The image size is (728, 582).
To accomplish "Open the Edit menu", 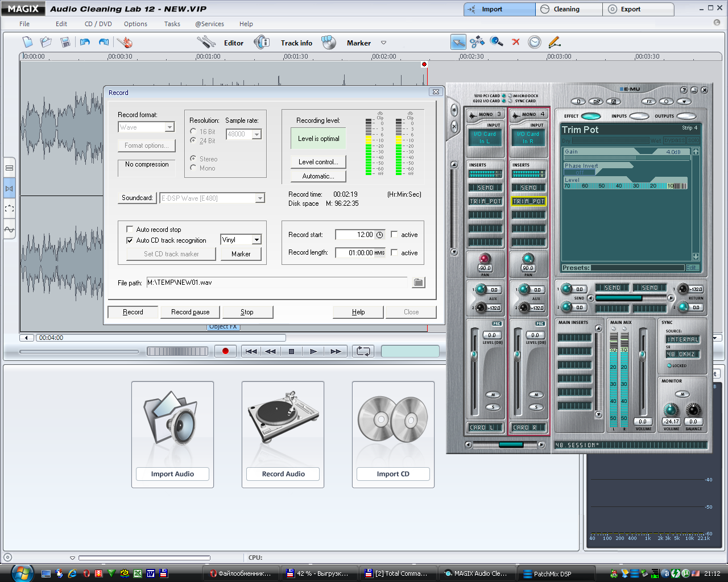I will [x=61, y=24].
